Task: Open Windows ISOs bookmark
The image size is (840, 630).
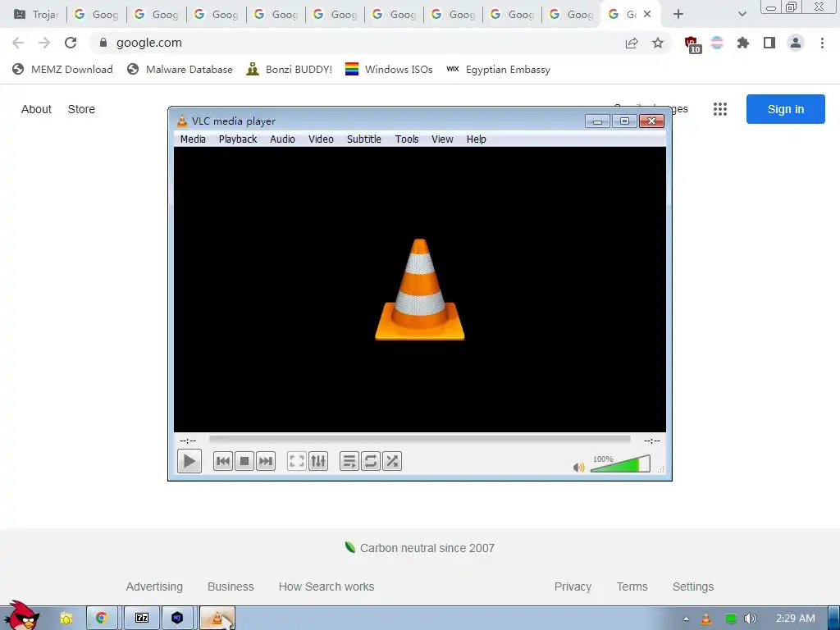Action: [x=389, y=70]
